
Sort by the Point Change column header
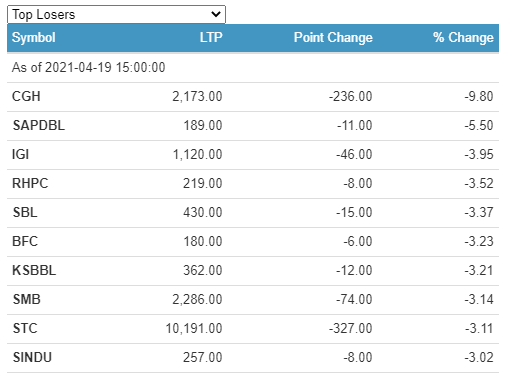(333, 37)
